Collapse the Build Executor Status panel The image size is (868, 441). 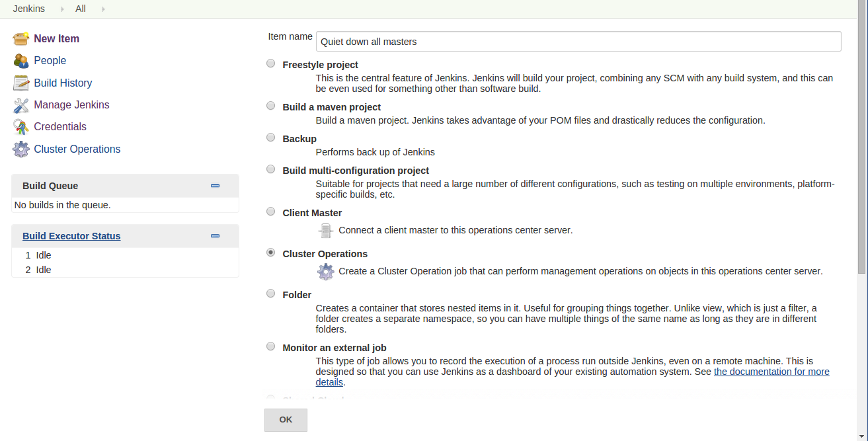click(215, 236)
